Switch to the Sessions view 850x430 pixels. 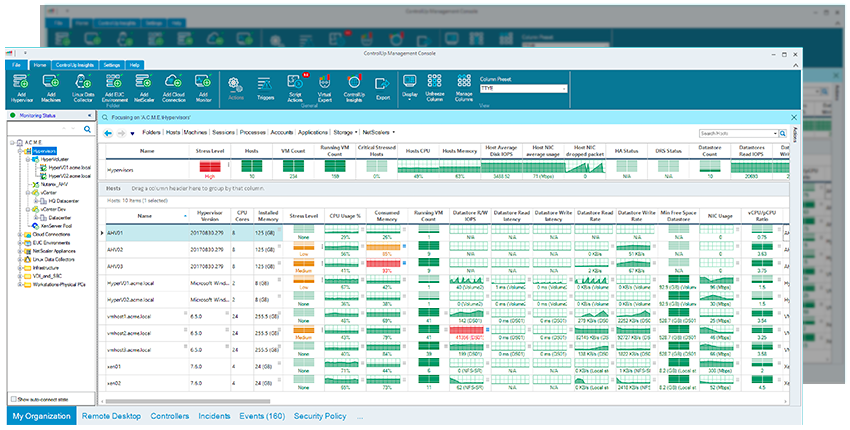click(223, 132)
